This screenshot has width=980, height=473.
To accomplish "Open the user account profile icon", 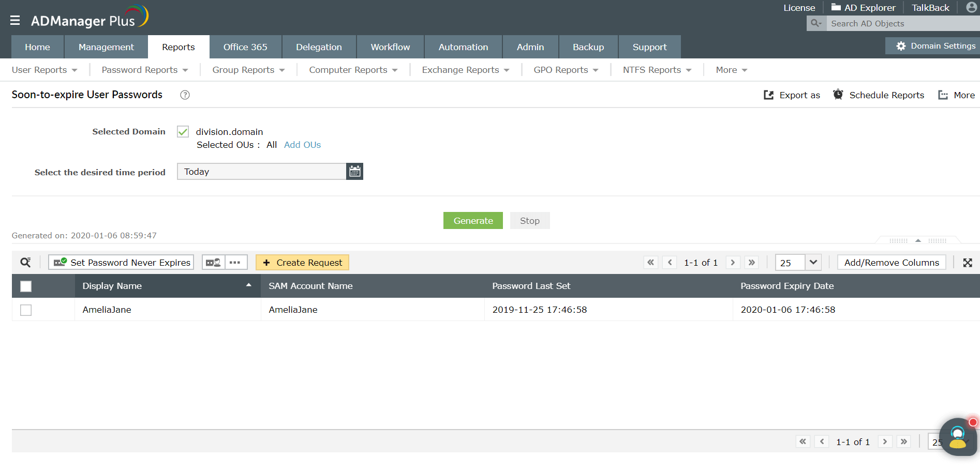I will pyautogui.click(x=971, y=7).
